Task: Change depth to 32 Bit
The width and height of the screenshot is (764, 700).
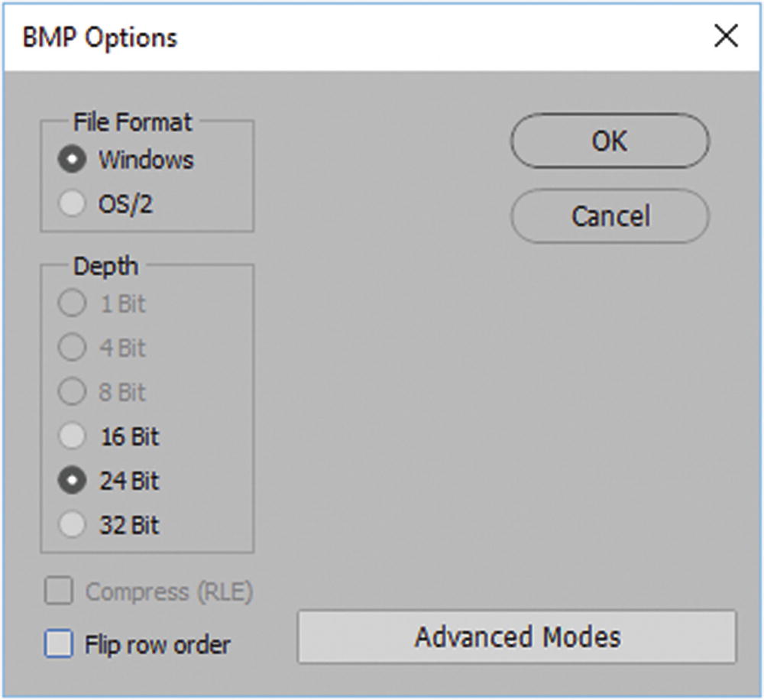Action: [73, 525]
